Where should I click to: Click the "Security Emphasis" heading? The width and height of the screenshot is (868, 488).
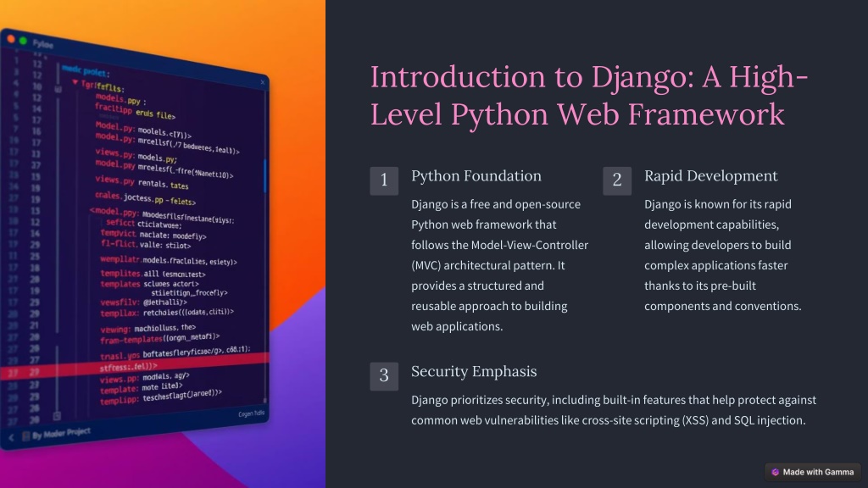click(474, 371)
